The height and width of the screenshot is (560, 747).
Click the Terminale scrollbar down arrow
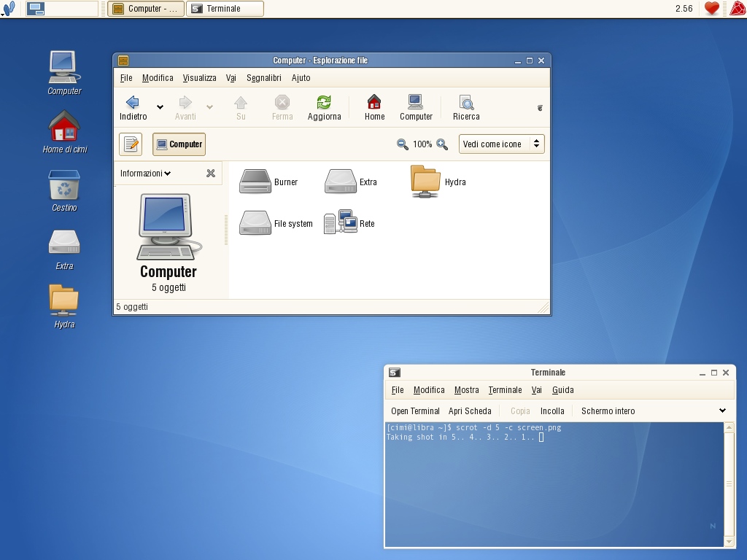click(729, 542)
